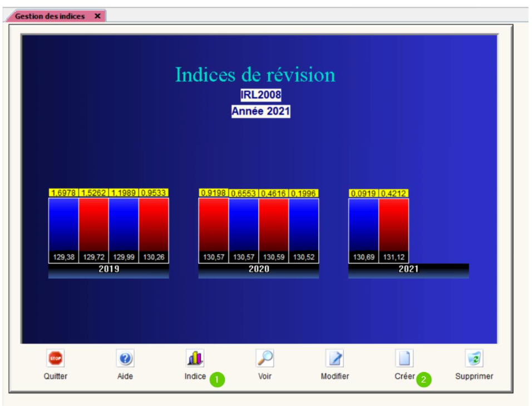Click the Indice bar chart icon
Image resolution: width=532 pixels, height=406 pixels.
click(x=195, y=358)
